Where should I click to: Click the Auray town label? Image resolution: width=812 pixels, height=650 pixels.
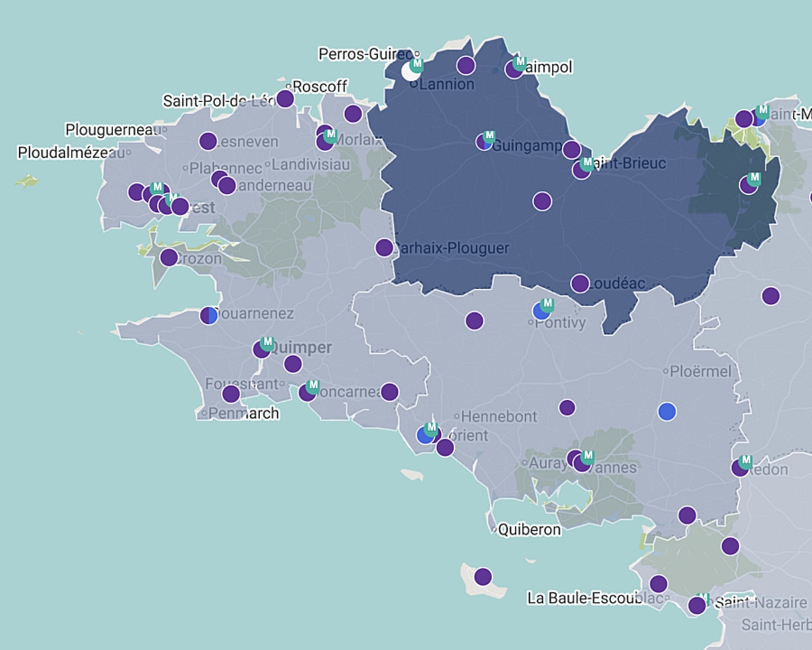tap(548, 463)
